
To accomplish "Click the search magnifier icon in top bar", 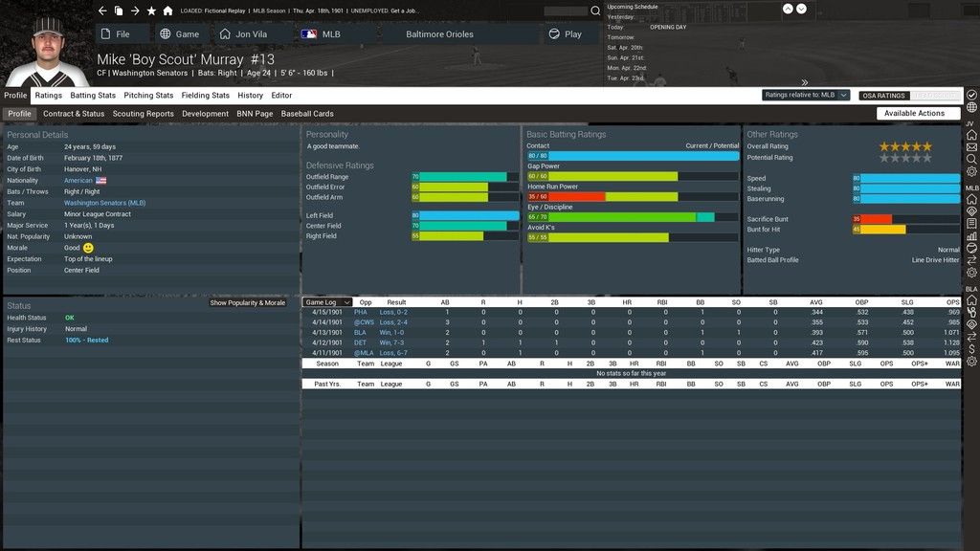I will 595,11.
